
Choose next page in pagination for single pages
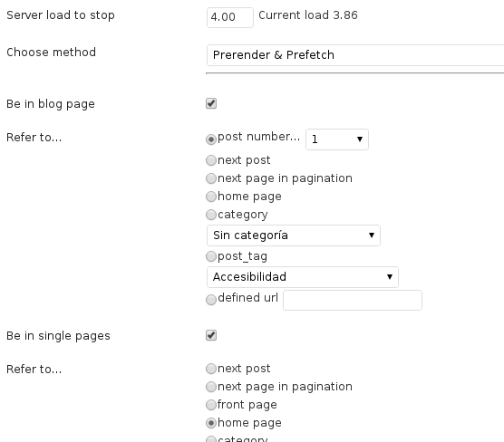point(211,387)
